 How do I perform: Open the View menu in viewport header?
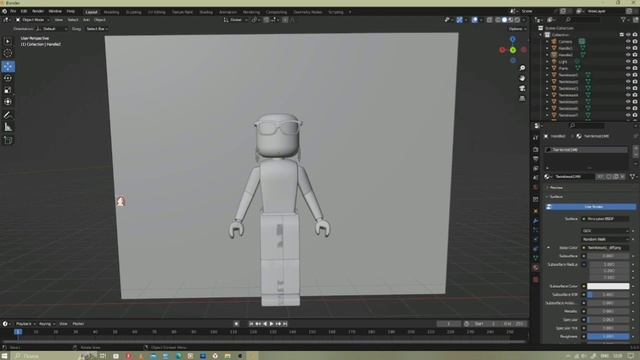click(x=59, y=20)
